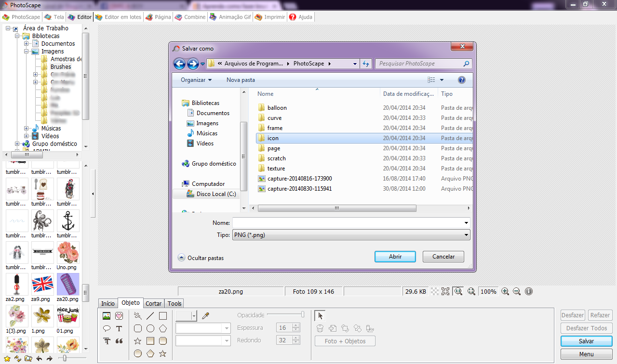Click the Salvar button in editor
This screenshot has height=364, width=617.
pyautogui.click(x=586, y=341)
